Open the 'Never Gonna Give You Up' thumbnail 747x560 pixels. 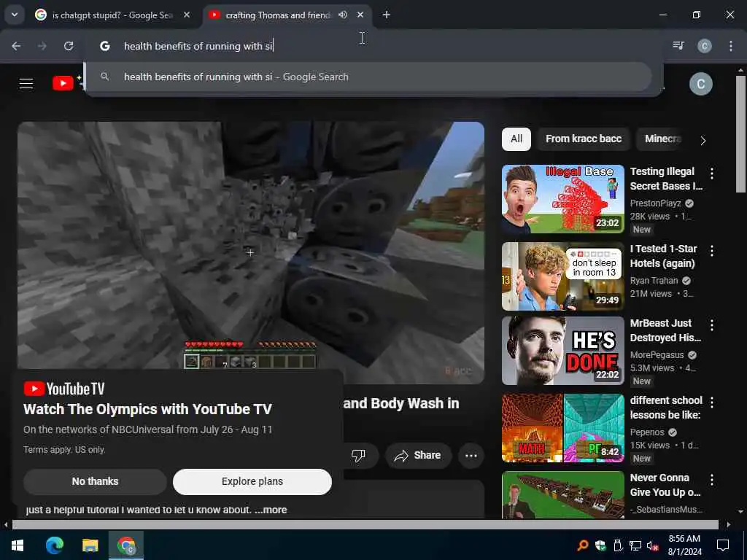[x=562, y=495]
